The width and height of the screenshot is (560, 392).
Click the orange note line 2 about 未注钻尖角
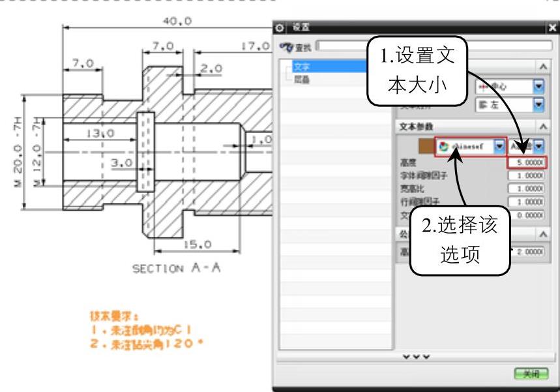pos(147,344)
